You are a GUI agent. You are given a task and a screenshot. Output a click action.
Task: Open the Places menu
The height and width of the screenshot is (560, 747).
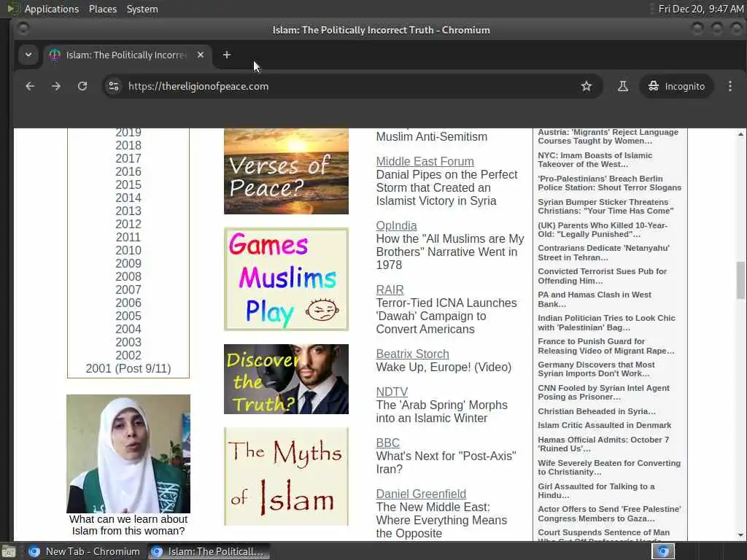tap(103, 9)
